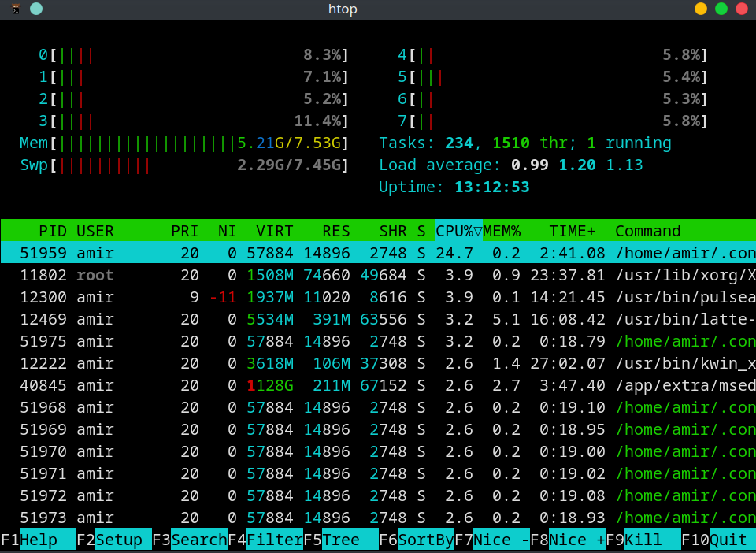Select root's process 11802 xorg row

(379, 275)
